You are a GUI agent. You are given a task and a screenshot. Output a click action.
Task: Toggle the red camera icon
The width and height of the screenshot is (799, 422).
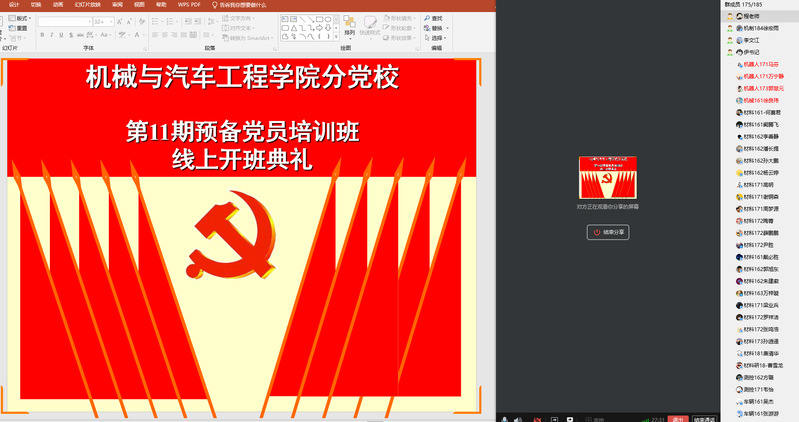(x=538, y=419)
